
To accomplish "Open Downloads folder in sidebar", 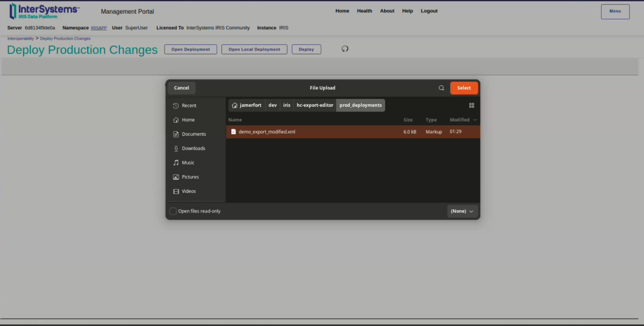I will [193, 148].
